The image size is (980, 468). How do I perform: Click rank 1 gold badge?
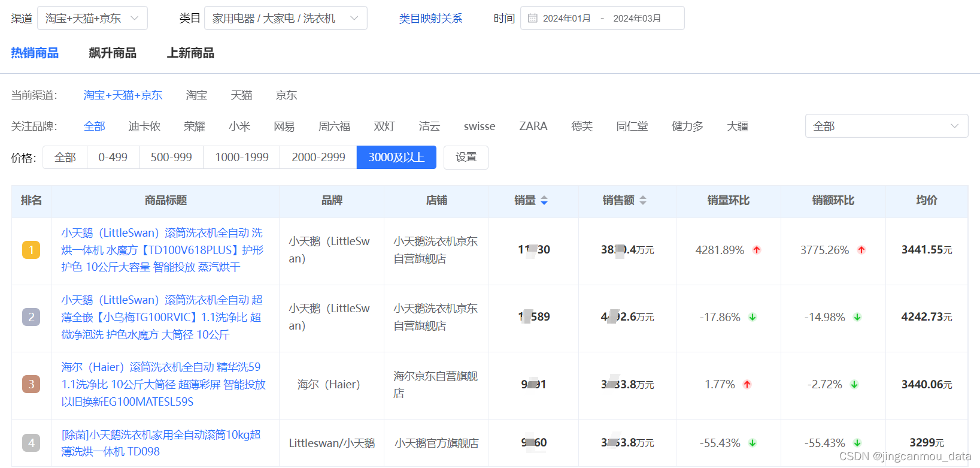31,250
